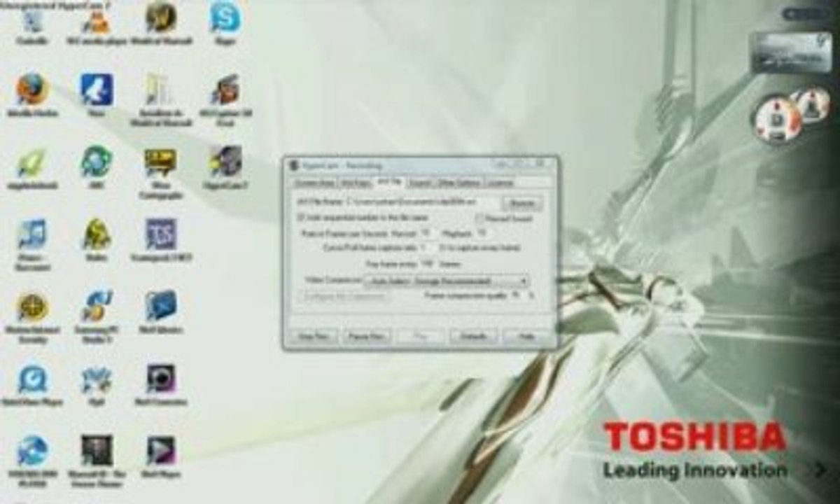Select the green feather desktop icon
The height and width of the screenshot is (504, 840).
pyautogui.click(x=32, y=168)
